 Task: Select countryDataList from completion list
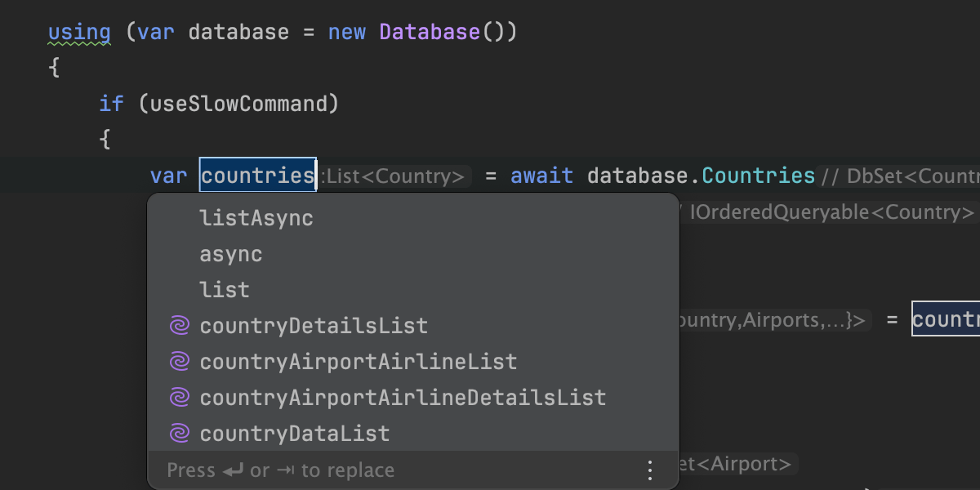click(x=295, y=434)
